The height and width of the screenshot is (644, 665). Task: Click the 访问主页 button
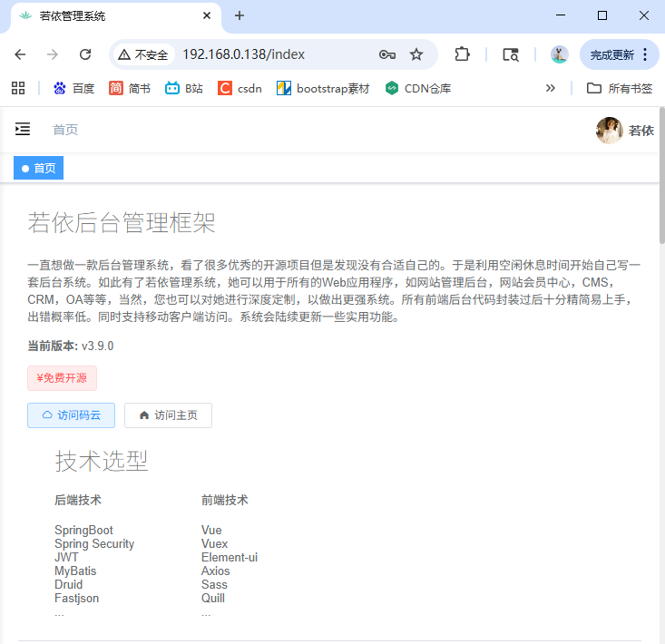coord(168,415)
